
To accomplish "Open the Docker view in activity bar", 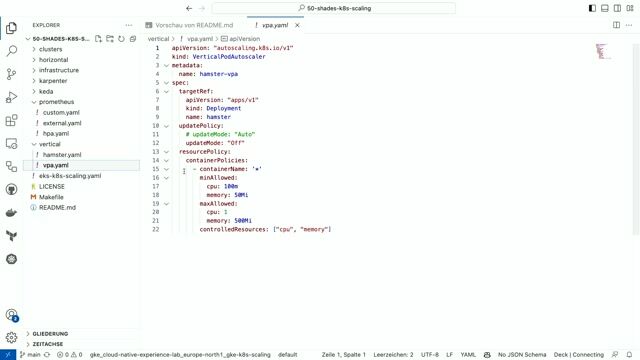I will coord(11,213).
